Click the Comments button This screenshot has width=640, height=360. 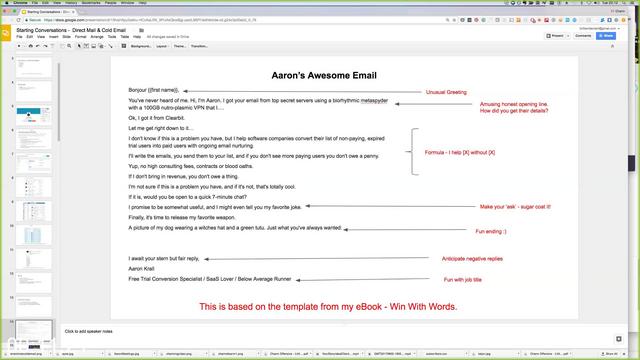(x=583, y=36)
